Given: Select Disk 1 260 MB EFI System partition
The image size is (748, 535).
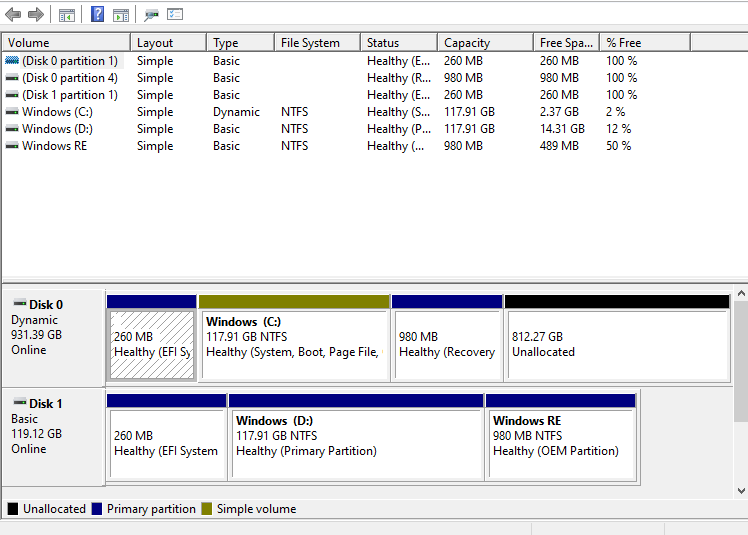Looking at the screenshot, I should pos(166,437).
